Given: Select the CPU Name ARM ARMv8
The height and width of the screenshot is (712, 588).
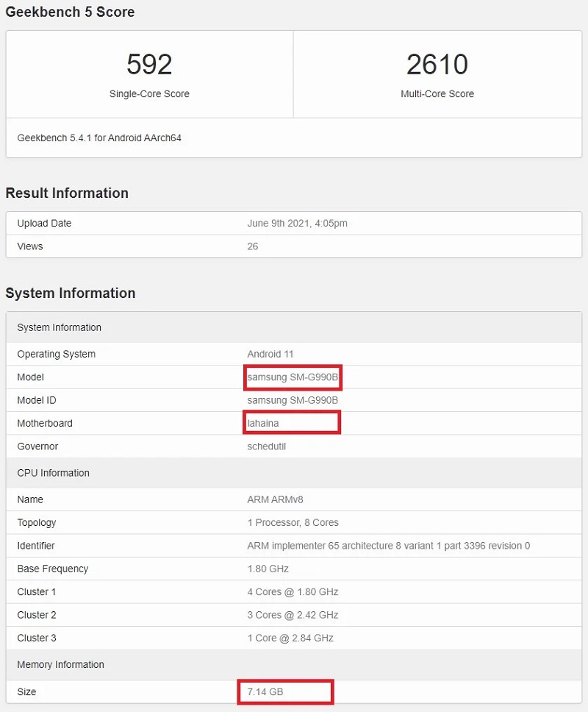Looking at the screenshot, I should click(275, 499).
